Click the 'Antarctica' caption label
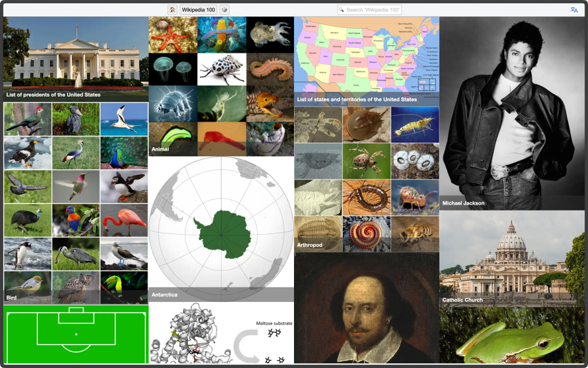The image size is (588, 368). [165, 295]
